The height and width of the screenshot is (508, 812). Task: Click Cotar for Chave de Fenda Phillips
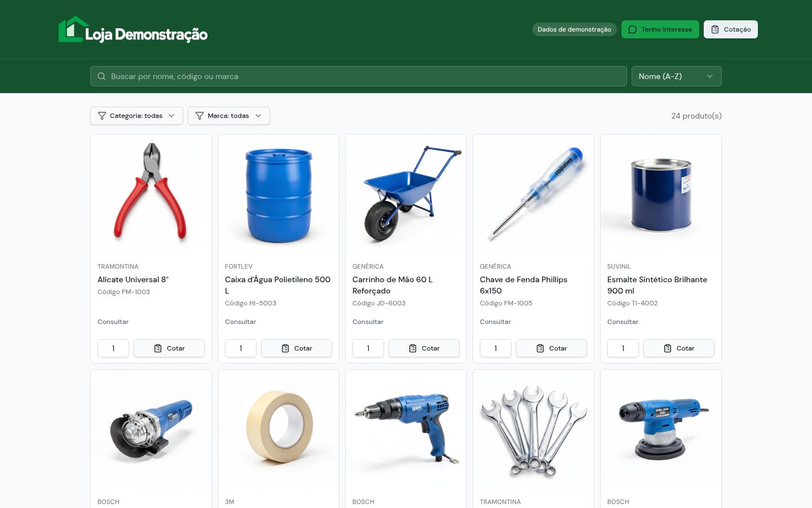click(x=551, y=348)
